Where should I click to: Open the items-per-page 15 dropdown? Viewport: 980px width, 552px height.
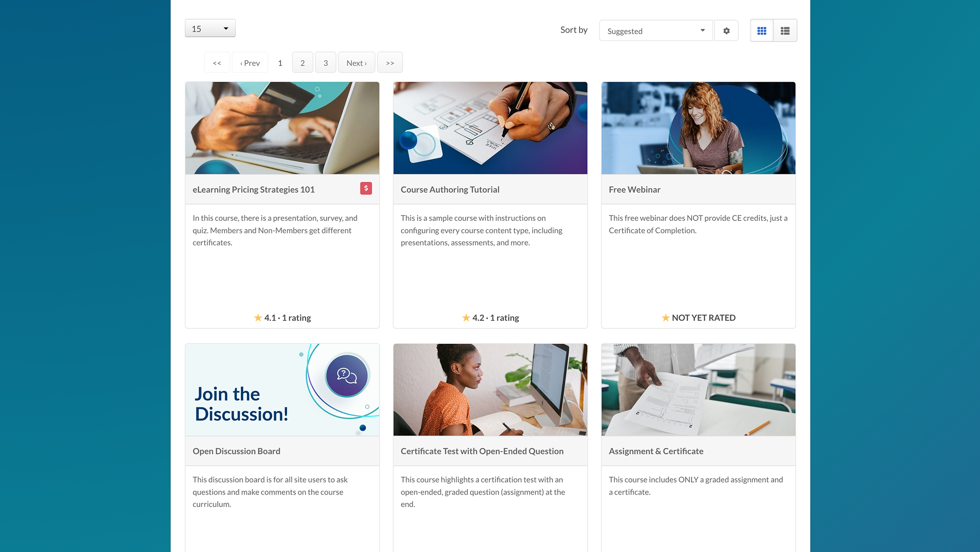[x=210, y=28]
